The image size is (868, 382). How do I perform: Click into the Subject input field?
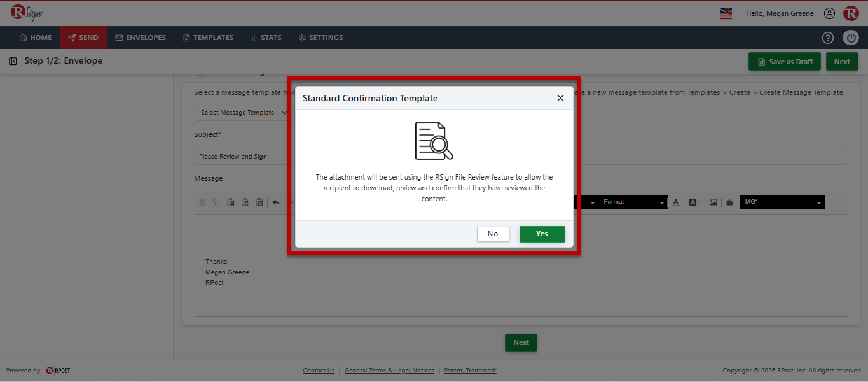click(x=521, y=157)
